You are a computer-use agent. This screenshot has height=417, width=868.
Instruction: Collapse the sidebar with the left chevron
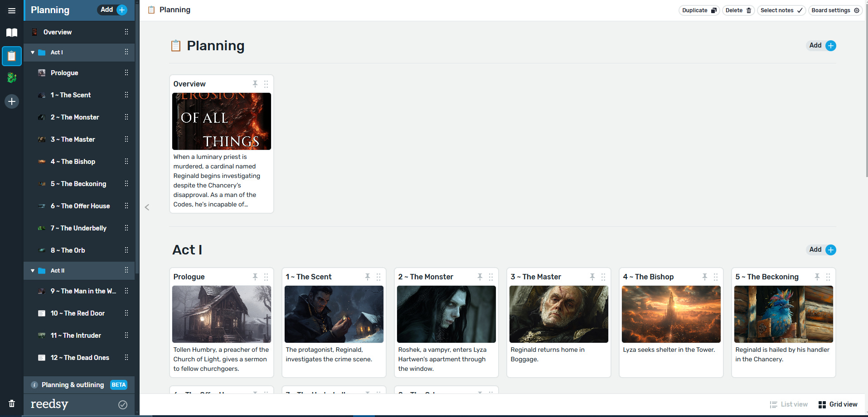[147, 207]
